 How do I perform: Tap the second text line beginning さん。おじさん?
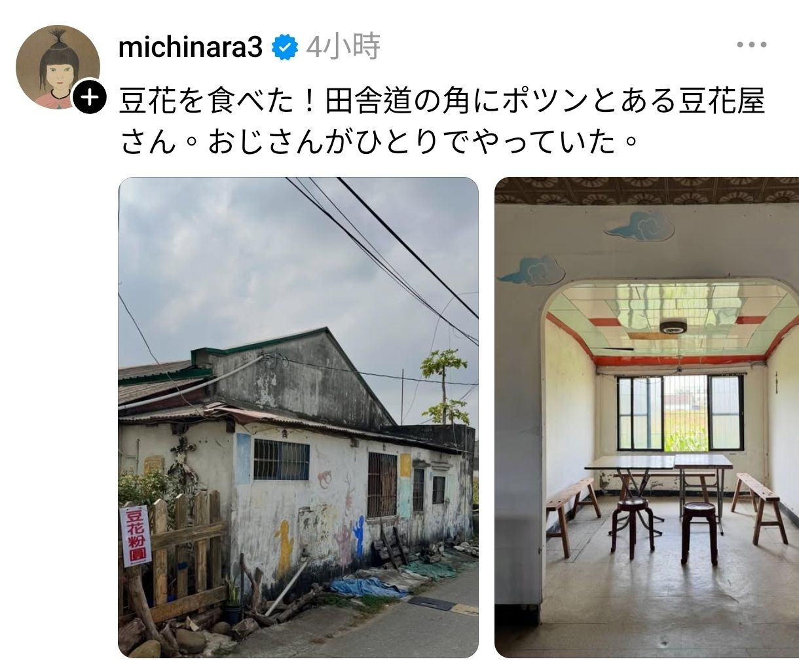[380, 142]
